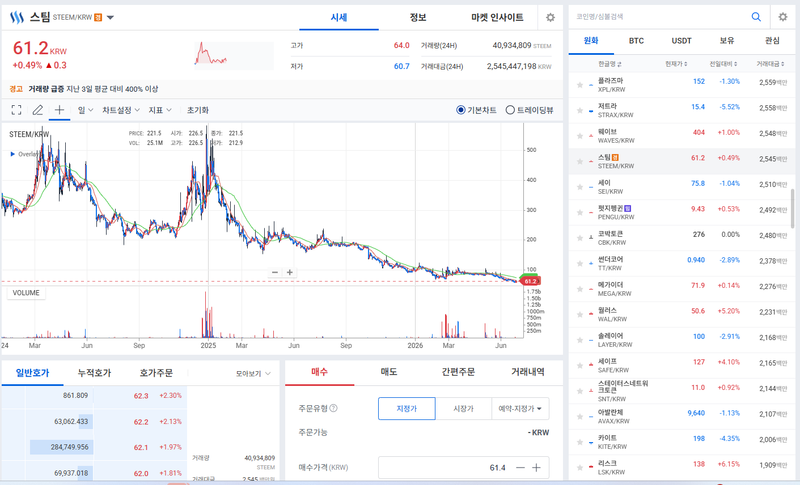The height and width of the screenshot is (485, 800).
Task: Select USDT market tab
Action: click(682, 41)
